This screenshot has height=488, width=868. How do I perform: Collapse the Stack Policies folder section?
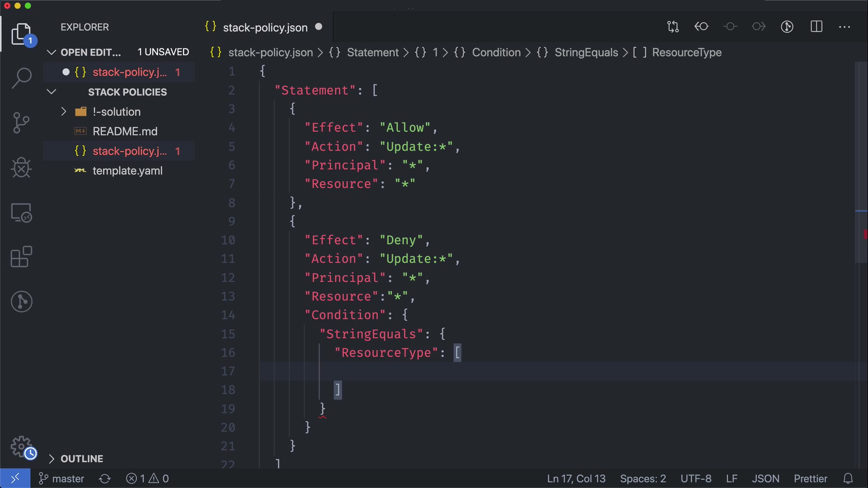(52, 92)
